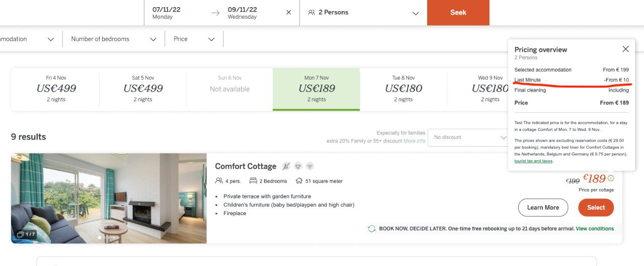Click Learn More for Comfort Cottage
The image size is (644, 266).
[543, 208]
